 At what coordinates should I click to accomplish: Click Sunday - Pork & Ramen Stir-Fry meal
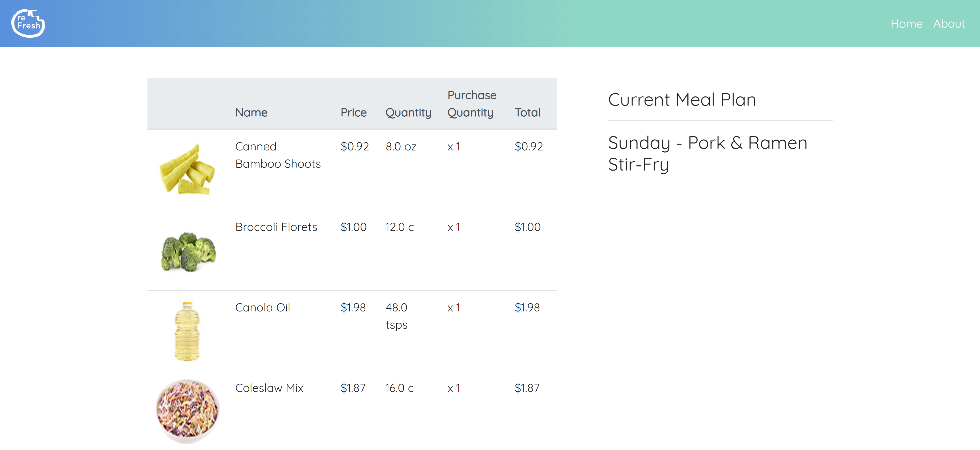pyautogui.click(x=707, y=154)
